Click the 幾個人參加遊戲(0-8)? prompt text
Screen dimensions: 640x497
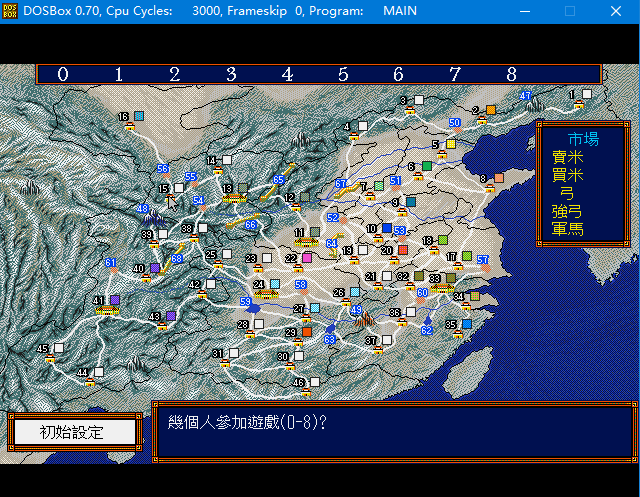[x=247, y=422]
